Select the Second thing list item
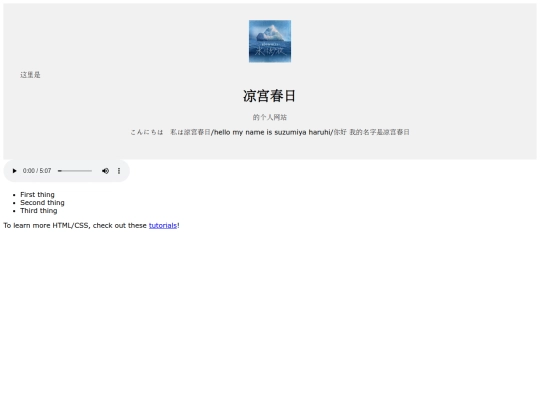540x405 pixels. [42, 203]
